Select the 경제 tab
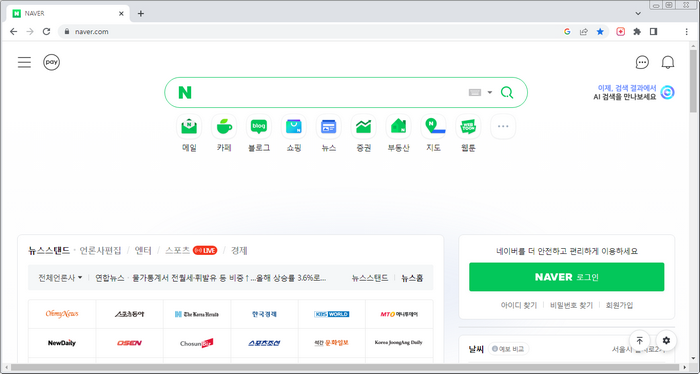 pyautogui.click(x=239, y=250)
